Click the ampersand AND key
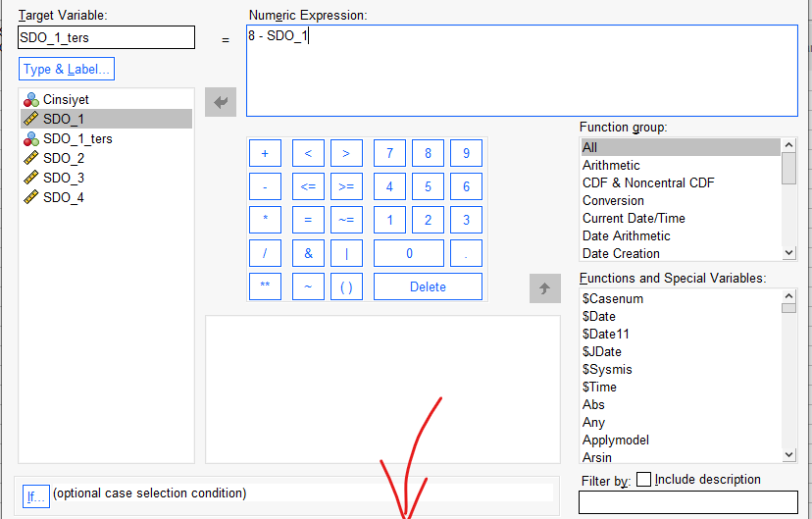The height and width of the screenshot is (519, 812). [308, 253]
